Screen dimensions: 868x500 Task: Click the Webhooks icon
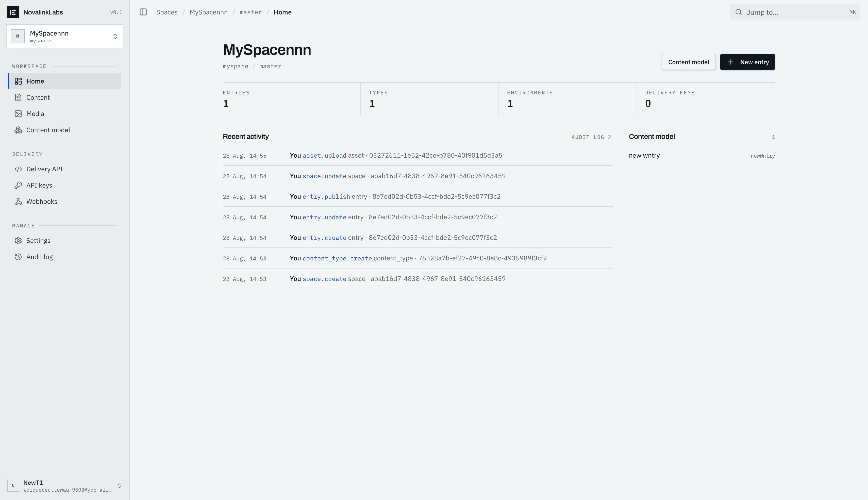pos(18,202)
